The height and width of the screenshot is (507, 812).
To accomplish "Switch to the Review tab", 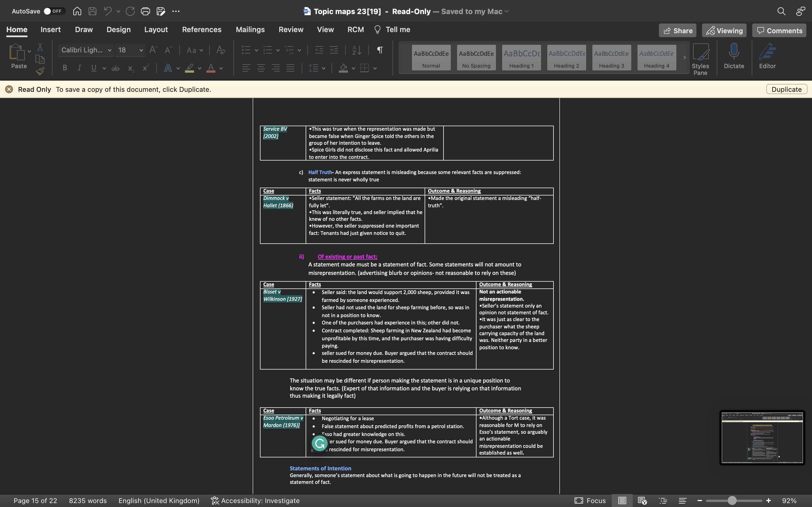I will coord(291,30).
